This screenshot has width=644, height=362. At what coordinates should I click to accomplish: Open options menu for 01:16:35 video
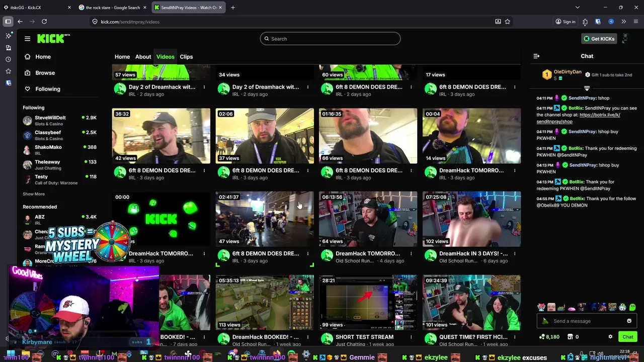pyautogui.click(x=411, y=170)
